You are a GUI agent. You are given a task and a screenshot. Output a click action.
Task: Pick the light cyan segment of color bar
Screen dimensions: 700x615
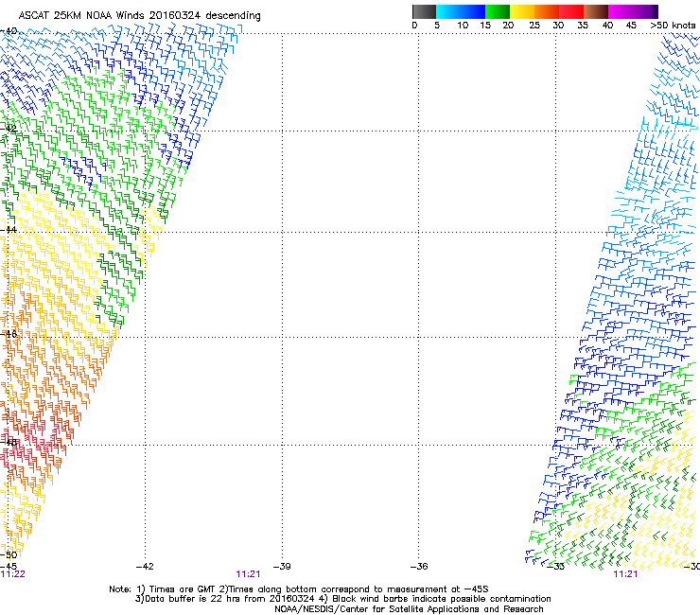tap(448, 11)
